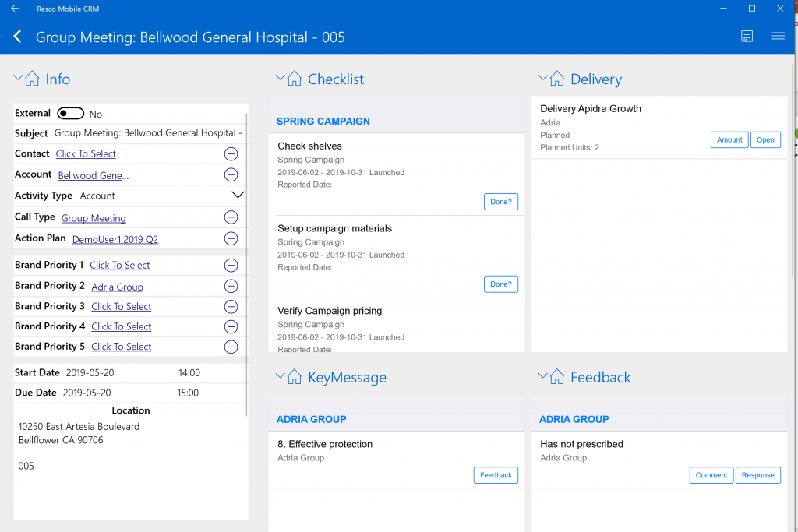Viewport: 798px width, 532px height.
Task: Click the Planned Units: 2 text
Action: 570,147
